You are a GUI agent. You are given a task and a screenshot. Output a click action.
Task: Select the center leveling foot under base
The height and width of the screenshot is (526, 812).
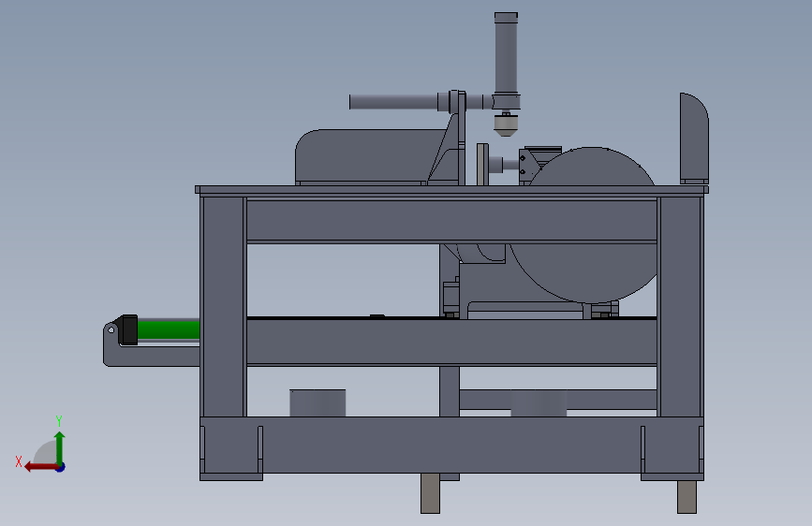pyautogui.click(x=430, y=493)
